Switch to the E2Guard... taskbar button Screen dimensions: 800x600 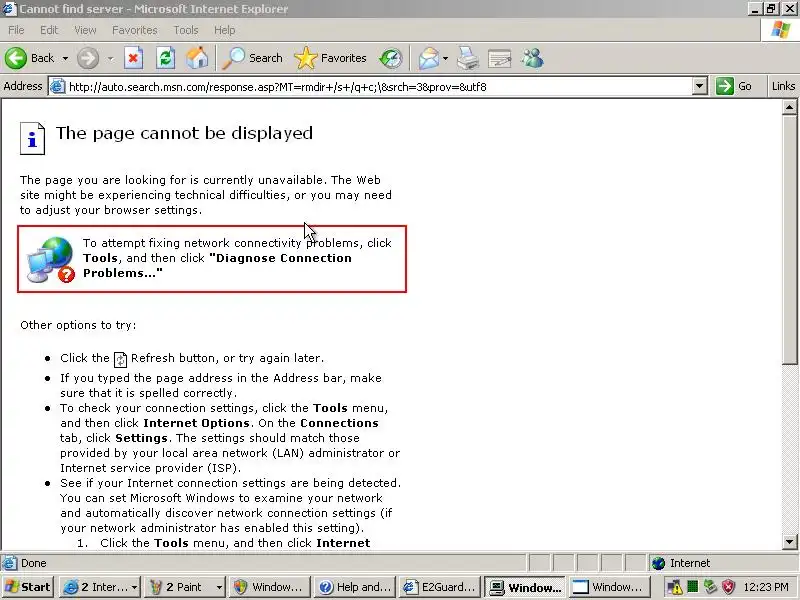[x=439, y=587]
